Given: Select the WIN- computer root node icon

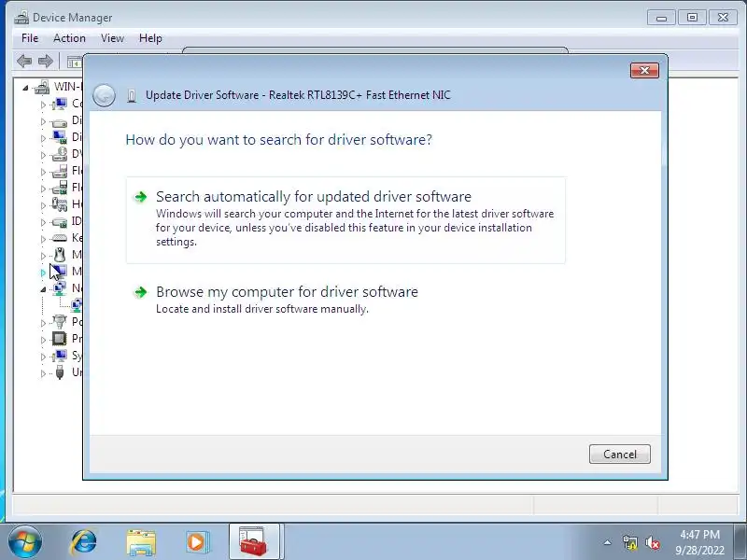Looking at the screenshot, I should click(42, 87).
